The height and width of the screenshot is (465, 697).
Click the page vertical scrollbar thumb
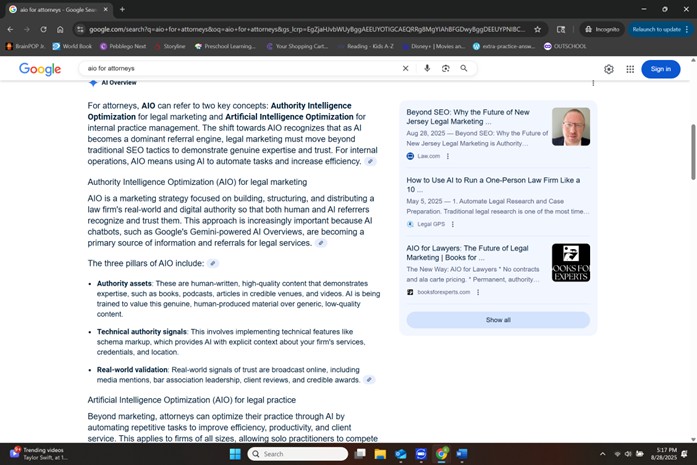693,152
